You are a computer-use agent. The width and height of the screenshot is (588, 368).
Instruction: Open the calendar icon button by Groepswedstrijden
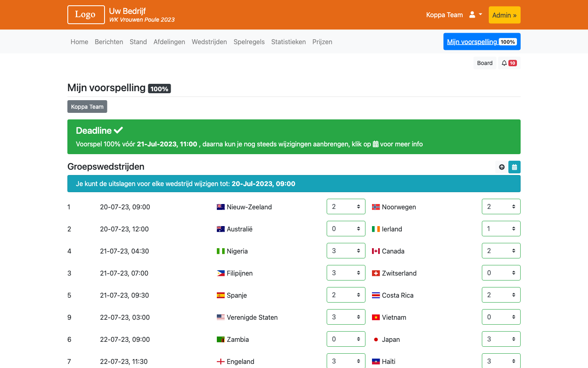coord(514,167)
